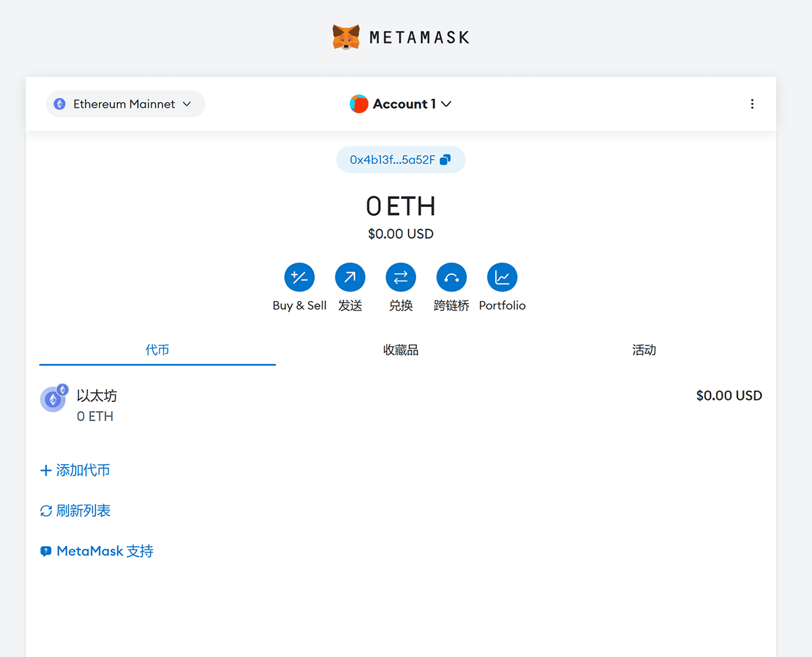Click the Refresh list (刷新列表) link

click(x=75, y=511)
